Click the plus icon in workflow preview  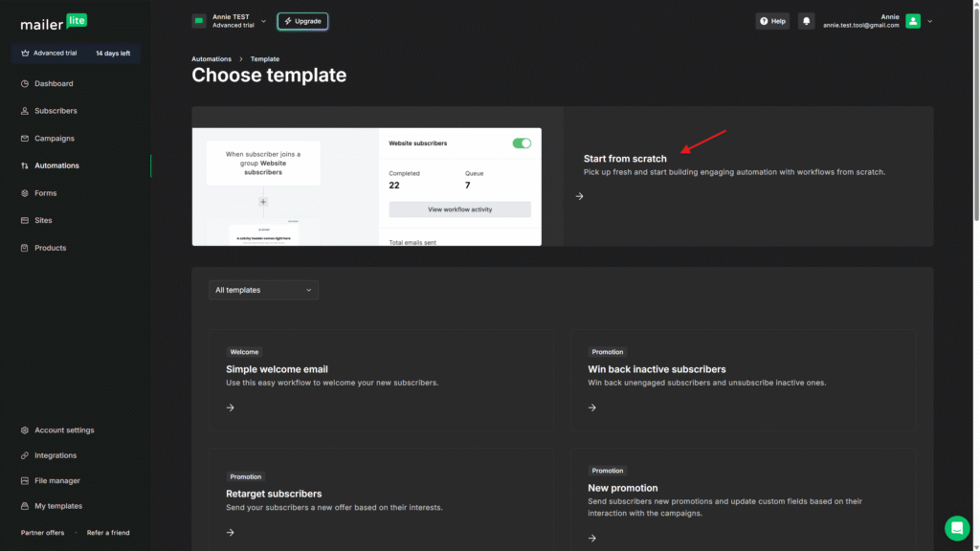[x=263, y=202]
